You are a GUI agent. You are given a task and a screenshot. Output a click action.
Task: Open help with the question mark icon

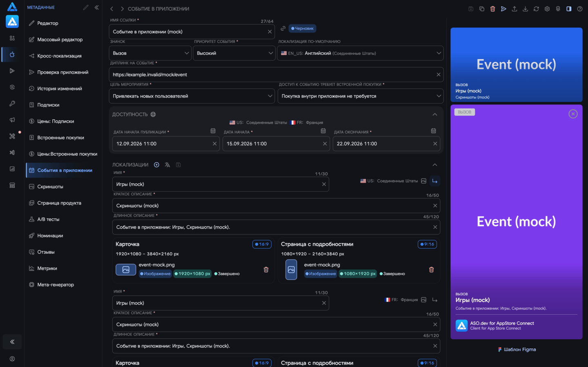coord(580,9)
